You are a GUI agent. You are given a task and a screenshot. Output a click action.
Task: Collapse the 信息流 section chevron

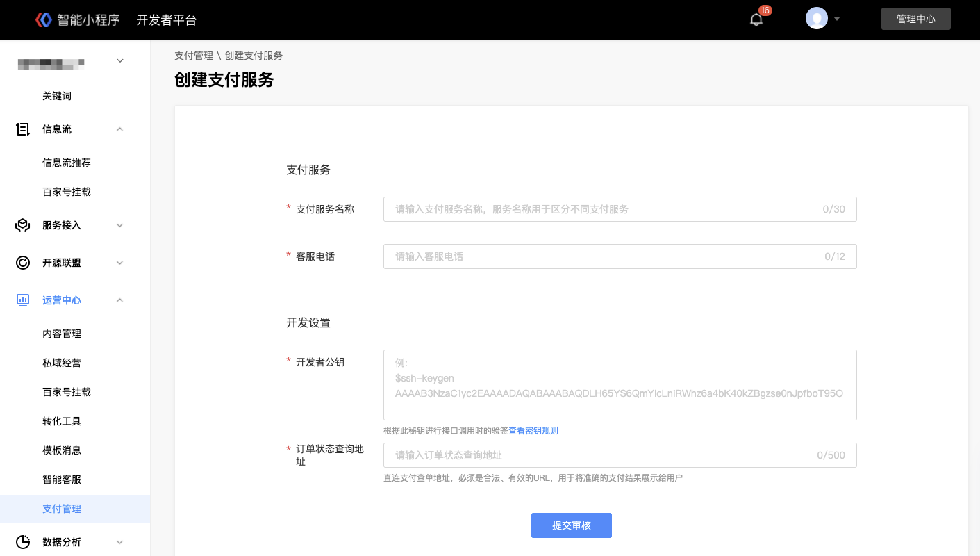(x=120, y=129)
